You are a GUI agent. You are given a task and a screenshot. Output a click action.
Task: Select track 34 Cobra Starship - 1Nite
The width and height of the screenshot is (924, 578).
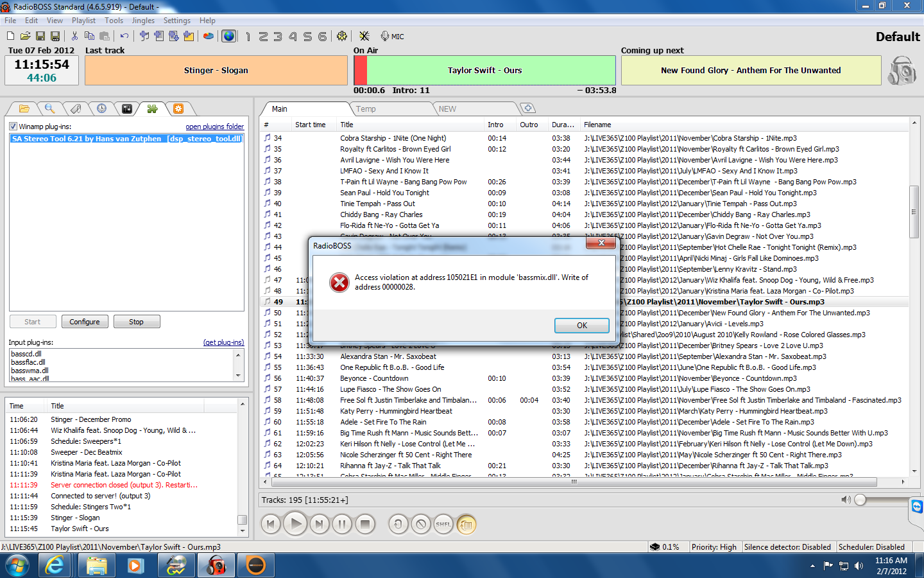coord(584,138)
